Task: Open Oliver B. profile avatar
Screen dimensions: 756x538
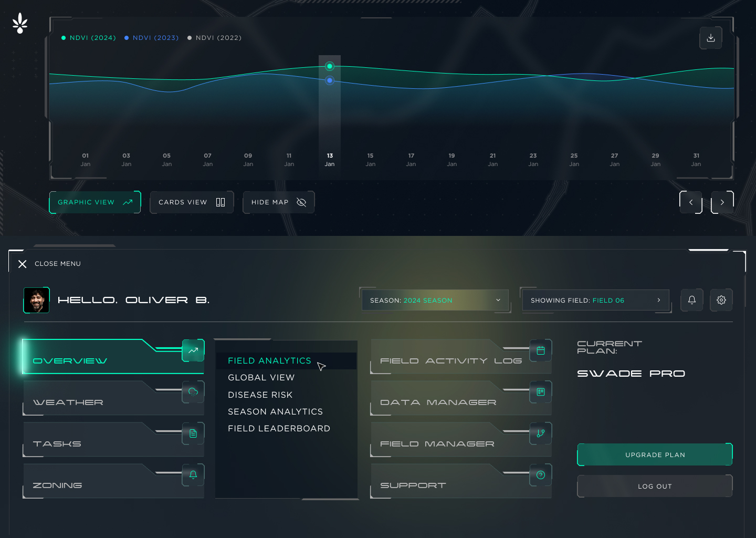Action: click(x=37, y=300)
